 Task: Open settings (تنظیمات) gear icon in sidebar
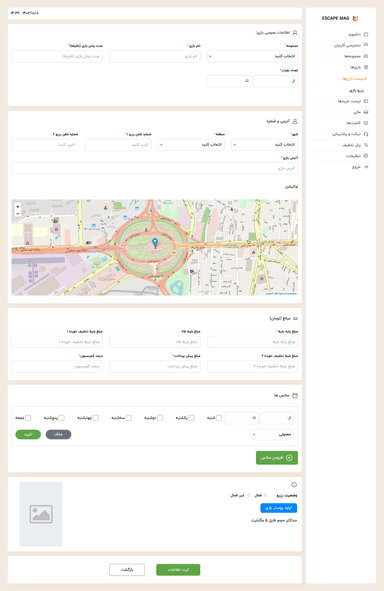tap(366, 156)
